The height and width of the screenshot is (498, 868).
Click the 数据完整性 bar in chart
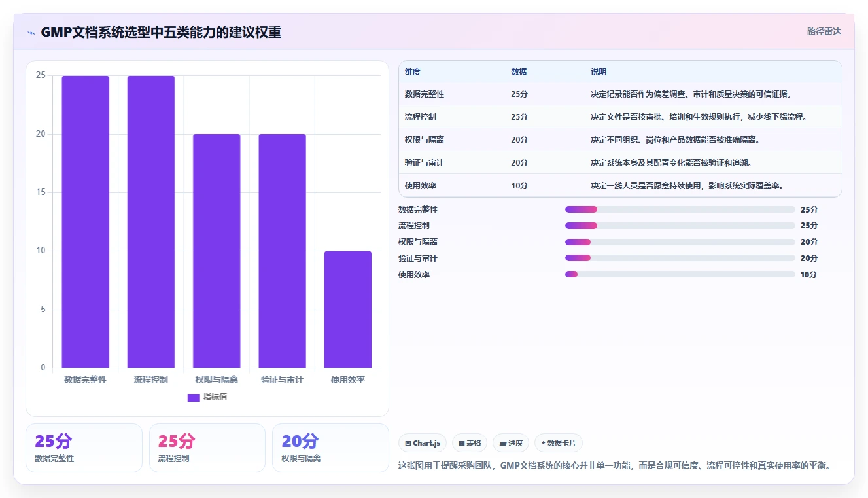[86, 222]
